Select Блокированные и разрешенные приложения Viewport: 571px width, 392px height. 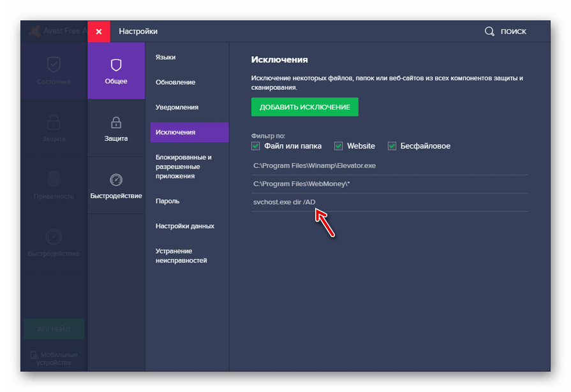pos(184,166)
